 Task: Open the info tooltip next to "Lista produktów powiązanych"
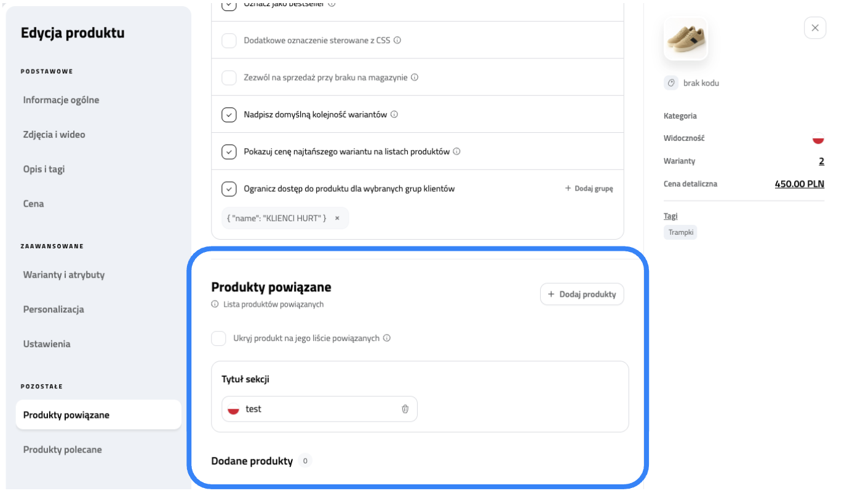tap(213, 304)
